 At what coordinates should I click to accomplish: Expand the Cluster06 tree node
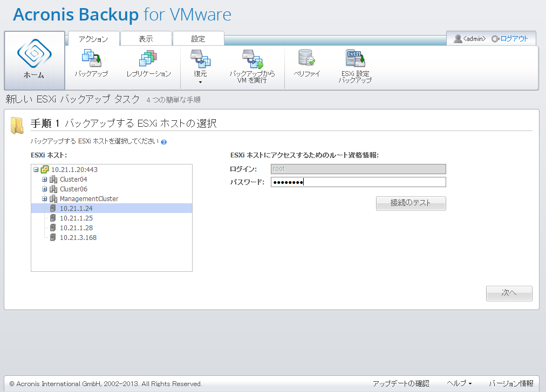click(x=45, y=189)
